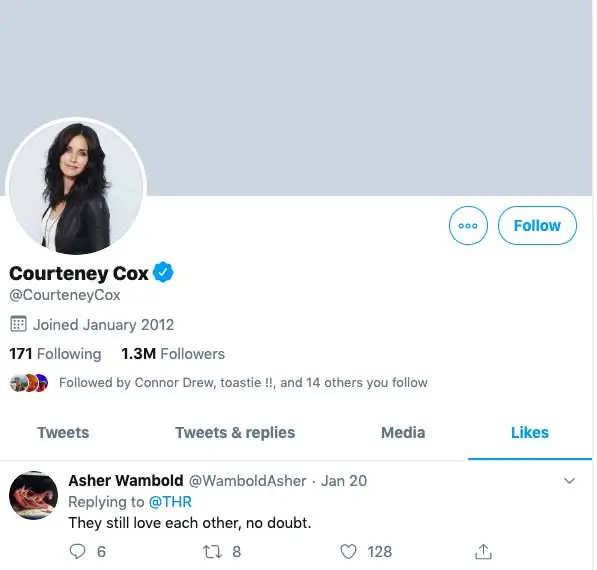Click the reply speech bubble icon on Asher's tweet
The height and width of the screenshot is (570, 597).
tap(77, 551)
